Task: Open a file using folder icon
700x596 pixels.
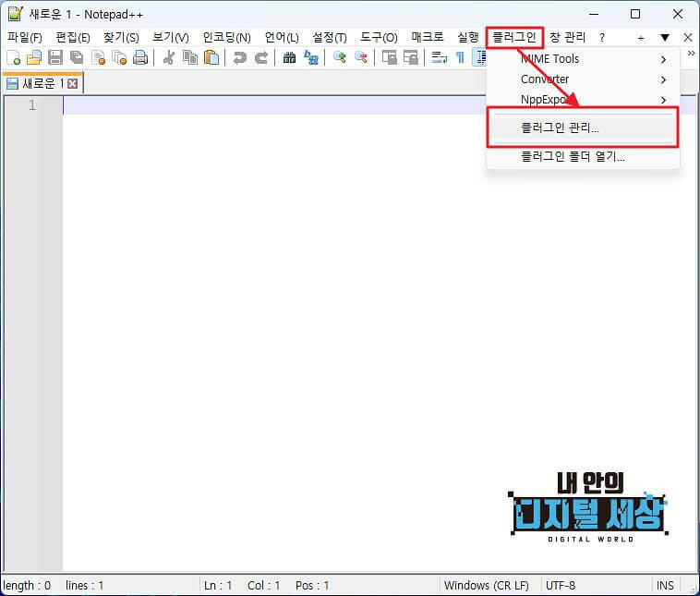Action: click(x=34, y=57)
